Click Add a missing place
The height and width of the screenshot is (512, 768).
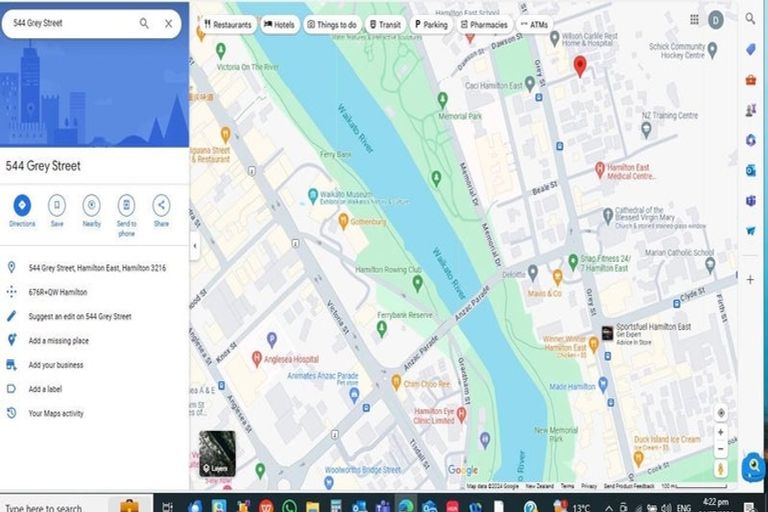(x=58, y=341)
